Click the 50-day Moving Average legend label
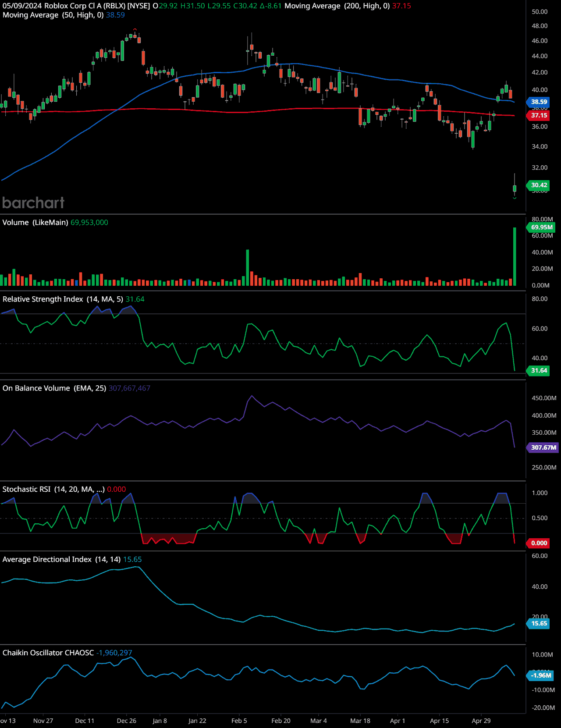Image resolution: width=561 pixels, height=728 pixels. click(53, 15)
